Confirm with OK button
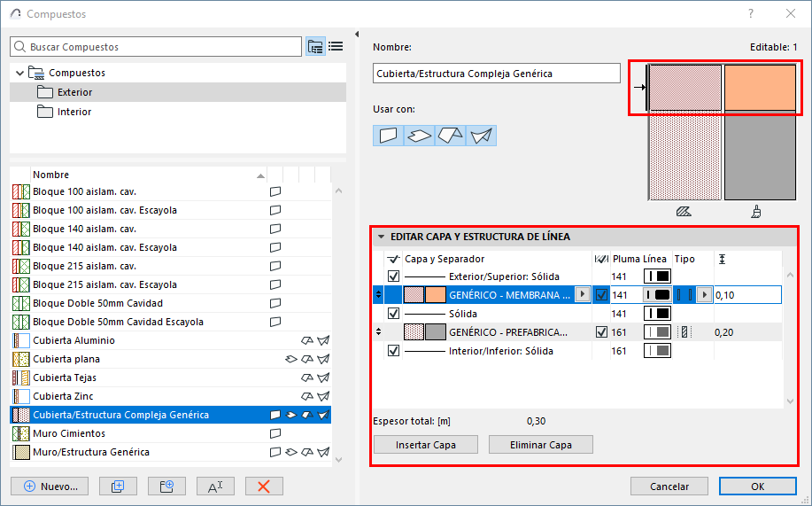This screenshot has width=812, height=506. tap(758, 487)
